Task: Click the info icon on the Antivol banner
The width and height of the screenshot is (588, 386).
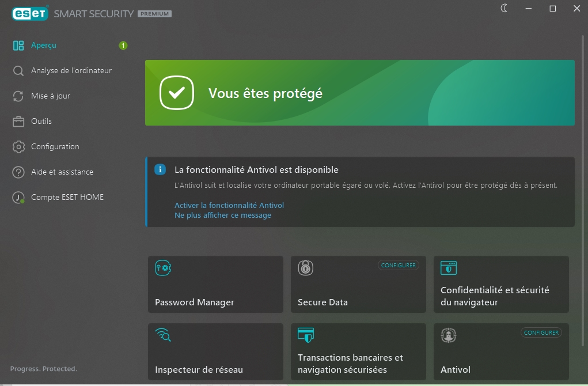Action: coord(160,169)
